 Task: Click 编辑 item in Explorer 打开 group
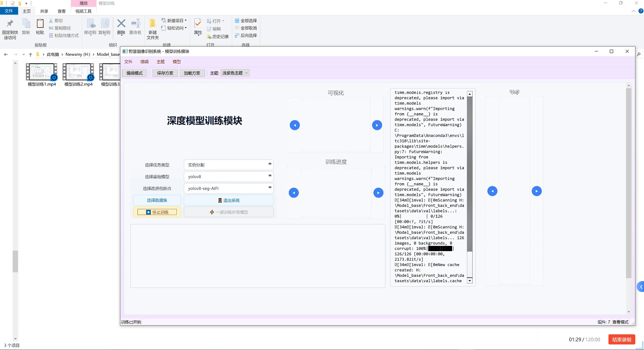[214, 29]
